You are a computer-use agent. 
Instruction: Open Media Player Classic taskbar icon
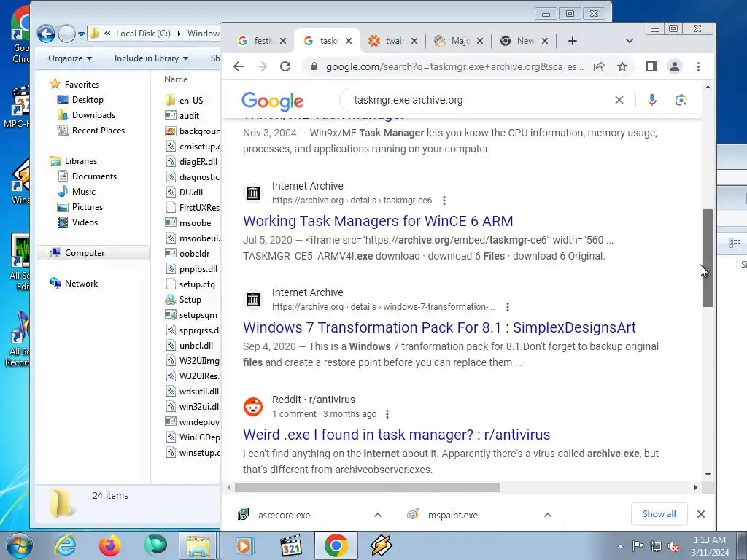290,545
